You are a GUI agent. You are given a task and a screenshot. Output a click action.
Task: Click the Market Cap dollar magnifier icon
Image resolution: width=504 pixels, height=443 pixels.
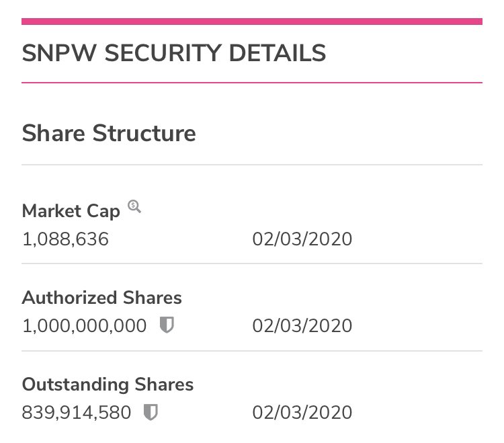[134, 207]
